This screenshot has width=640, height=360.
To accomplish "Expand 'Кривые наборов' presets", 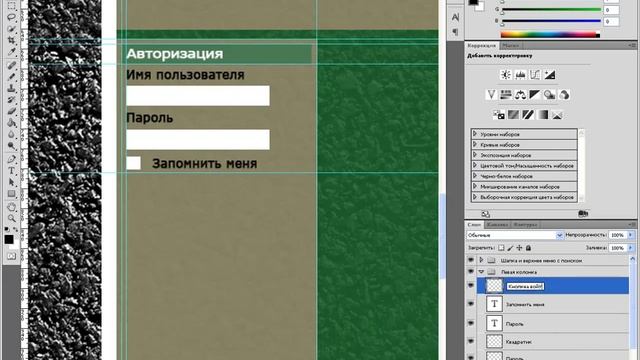I will (x=475, y=144).
